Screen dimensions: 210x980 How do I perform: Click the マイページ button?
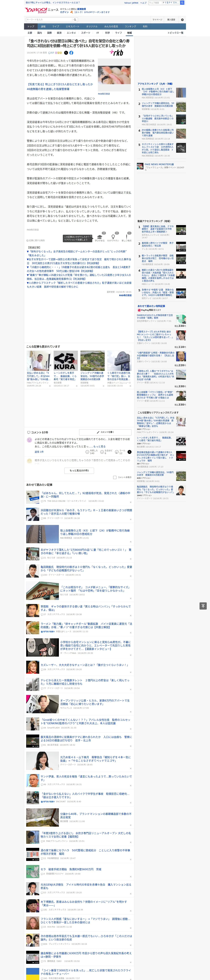157,19
